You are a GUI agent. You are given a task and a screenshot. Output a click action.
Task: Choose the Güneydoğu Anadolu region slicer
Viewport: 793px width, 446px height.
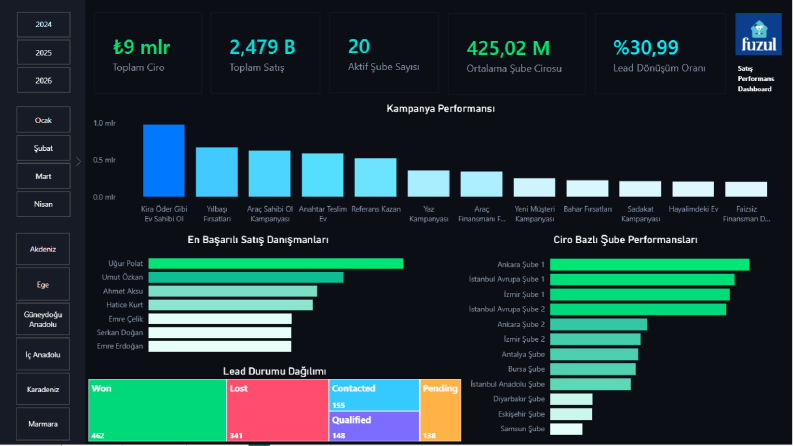(x=43, y=319)
